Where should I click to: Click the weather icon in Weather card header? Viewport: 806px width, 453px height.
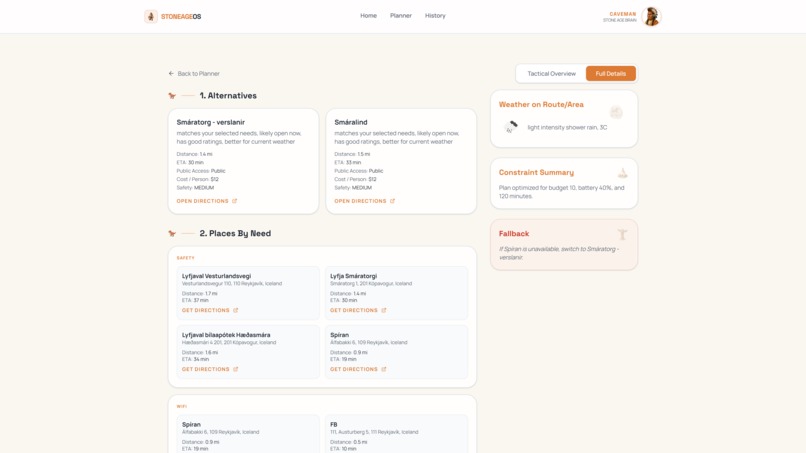(x=616, y=112)
